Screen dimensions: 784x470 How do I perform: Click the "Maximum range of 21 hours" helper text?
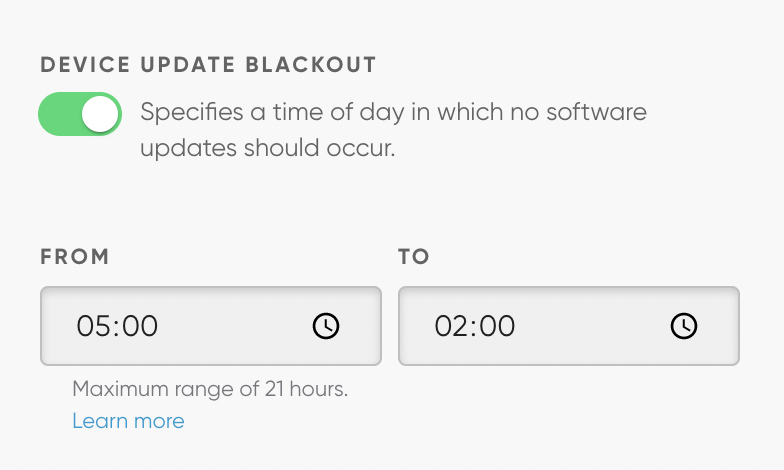(x=210, y=389)
